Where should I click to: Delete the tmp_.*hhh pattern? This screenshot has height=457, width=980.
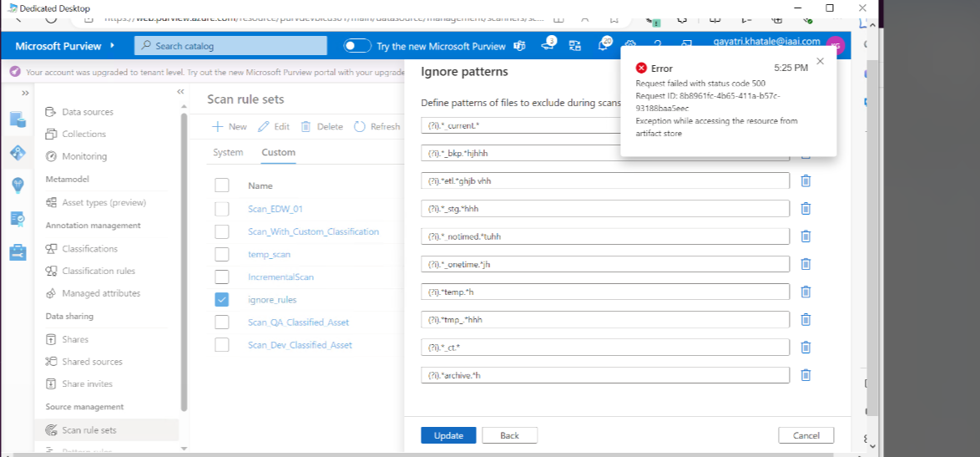pos(806,319)
